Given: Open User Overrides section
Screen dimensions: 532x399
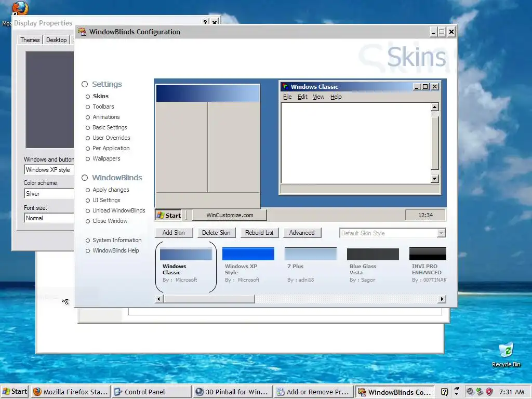Looking at the screenshot, I should (x=111, y=138).
